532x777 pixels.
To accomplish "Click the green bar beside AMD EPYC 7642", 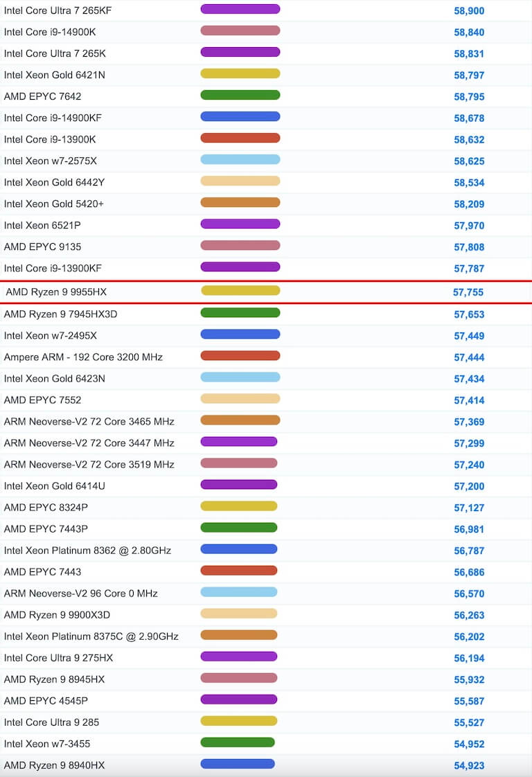I will [x=240, y=95].
